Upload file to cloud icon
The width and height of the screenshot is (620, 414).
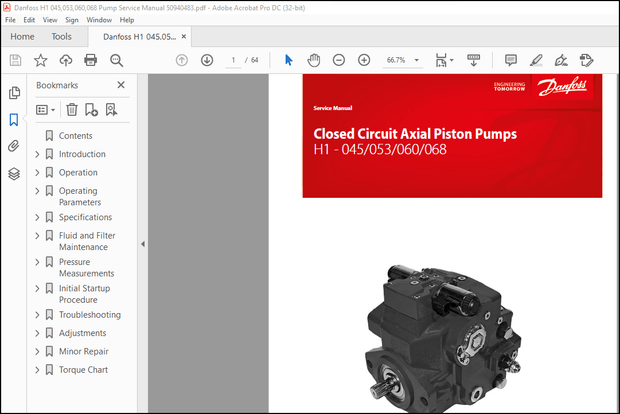pyautogui.click(x=66, y=60)
